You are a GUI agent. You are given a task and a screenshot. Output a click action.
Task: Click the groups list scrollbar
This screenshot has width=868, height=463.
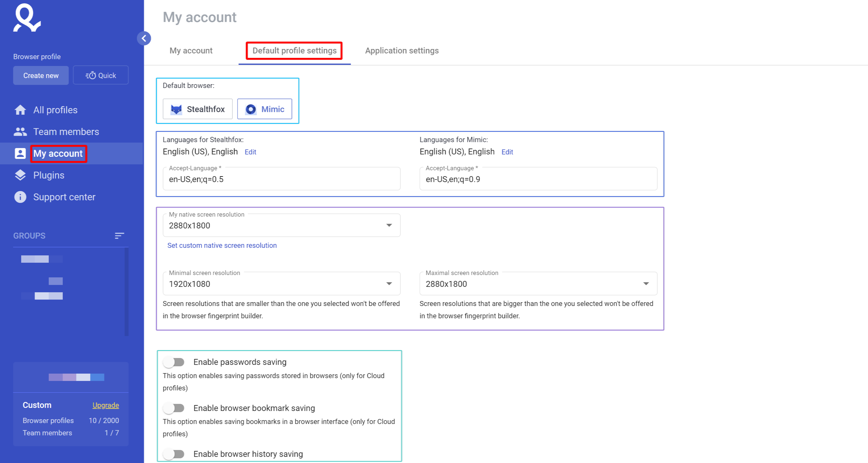point(126,292)
